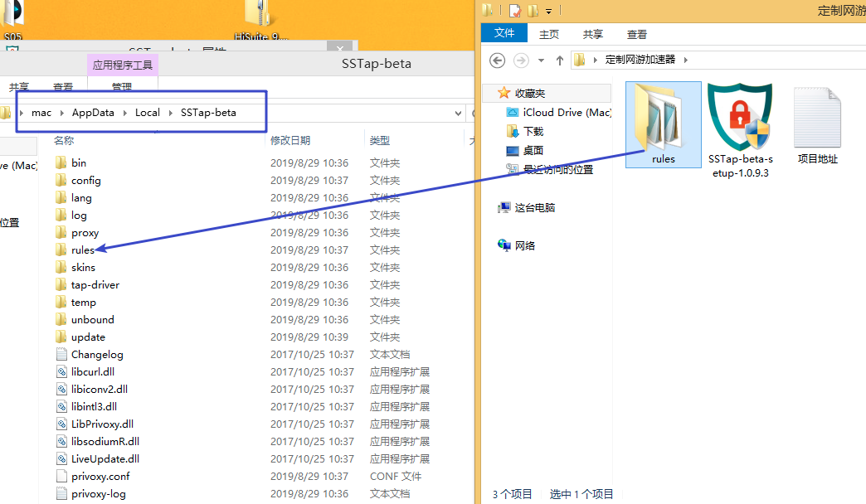
Task: Expand the chevron after mac breadcrumb
Action: (61, 113)
